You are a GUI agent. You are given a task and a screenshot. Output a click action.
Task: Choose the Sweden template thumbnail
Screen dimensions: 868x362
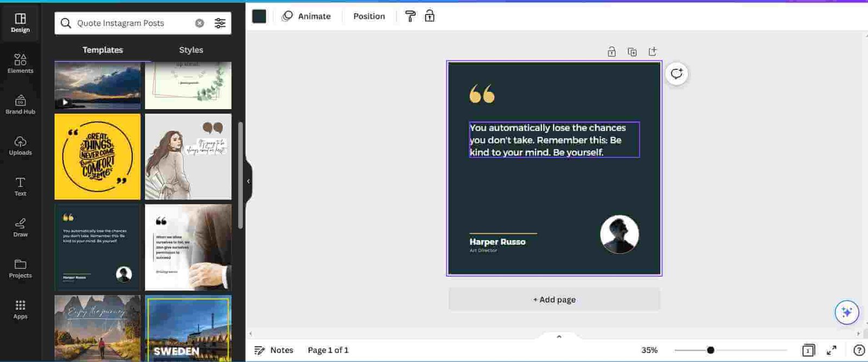(188, 328)
